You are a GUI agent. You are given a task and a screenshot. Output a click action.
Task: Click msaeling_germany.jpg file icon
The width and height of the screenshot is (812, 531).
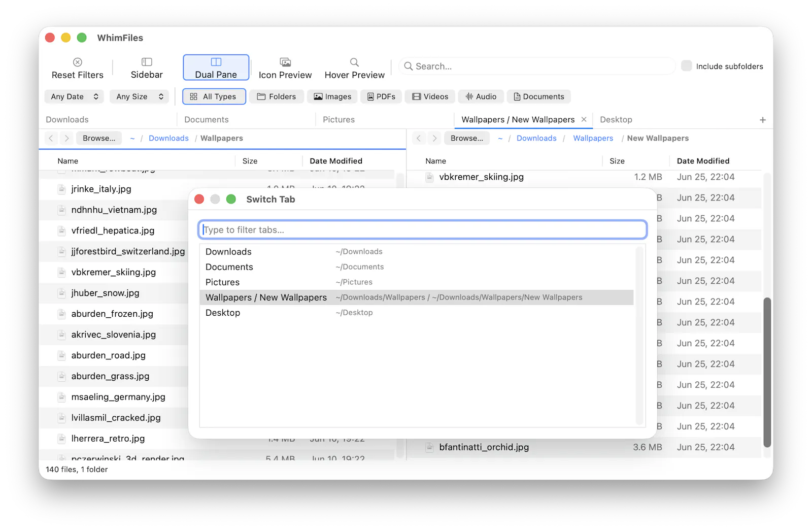pos(61,397)
